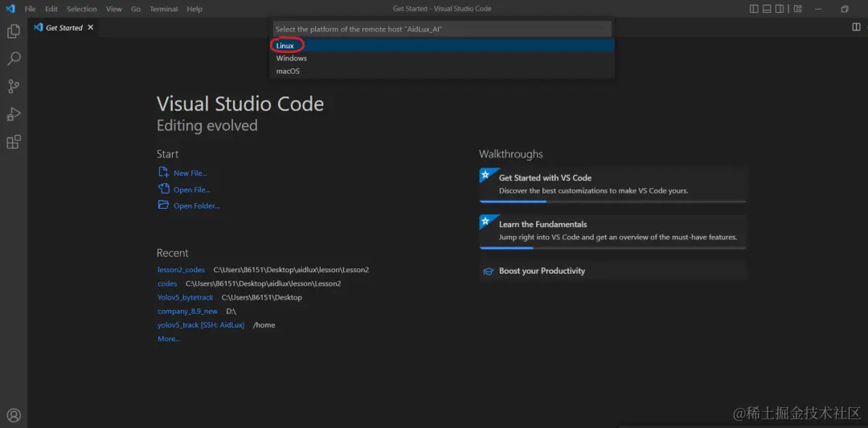The image size is (868, 428).
Task: Open recent yolov5_track [SSH: AidLux]
Action: pyautogui.click(x=201, y=325)
